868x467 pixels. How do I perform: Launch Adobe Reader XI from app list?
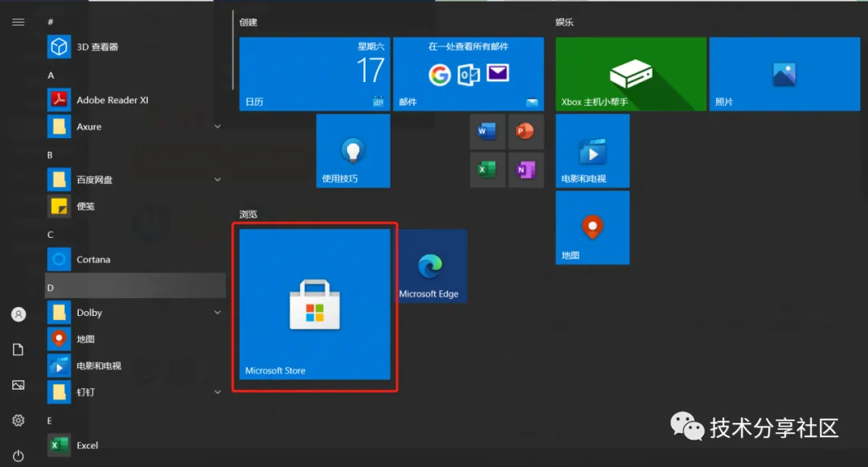(x=136, y=100)
